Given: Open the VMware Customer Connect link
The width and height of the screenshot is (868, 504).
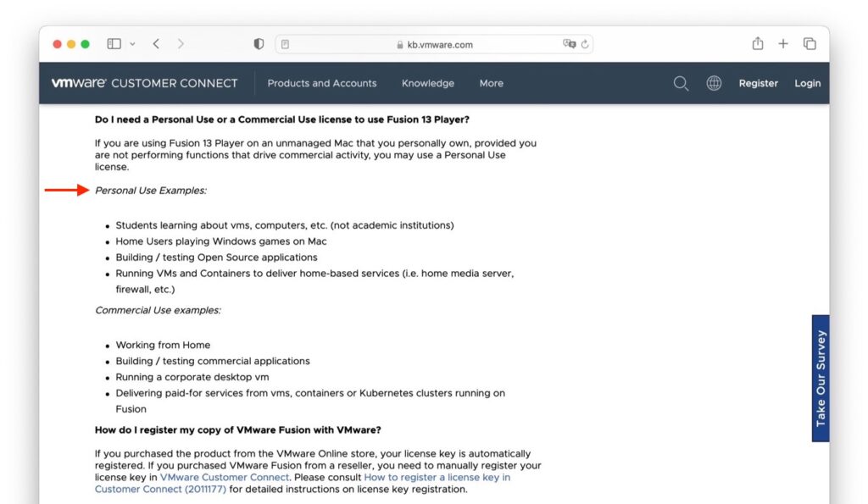Looking at the screenshot, I should pyautogui.click(x=224, y=477).
